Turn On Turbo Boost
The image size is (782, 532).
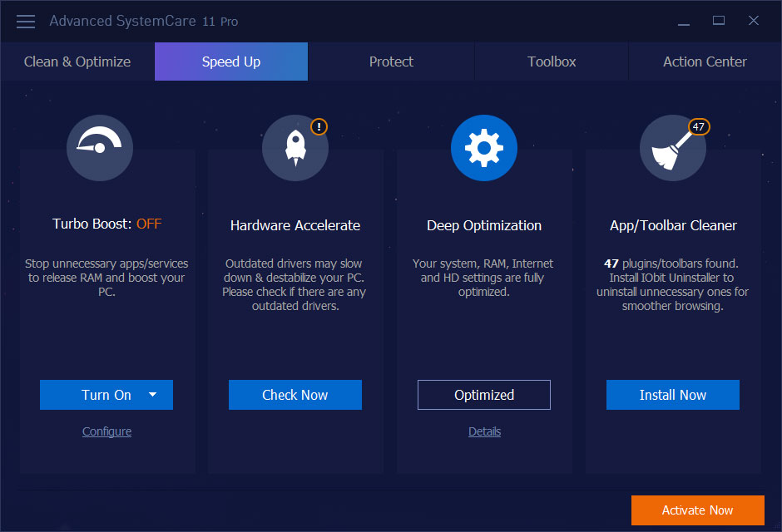106,395
